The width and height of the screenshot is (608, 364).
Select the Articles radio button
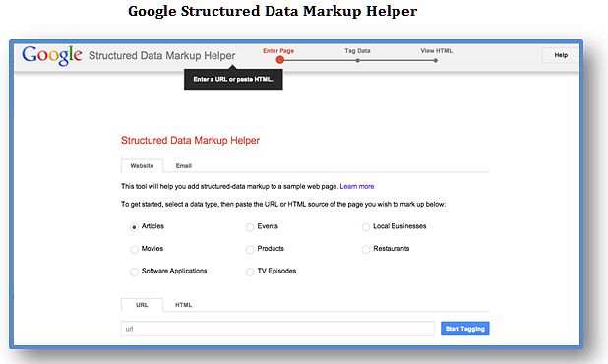tap(134, 227)
